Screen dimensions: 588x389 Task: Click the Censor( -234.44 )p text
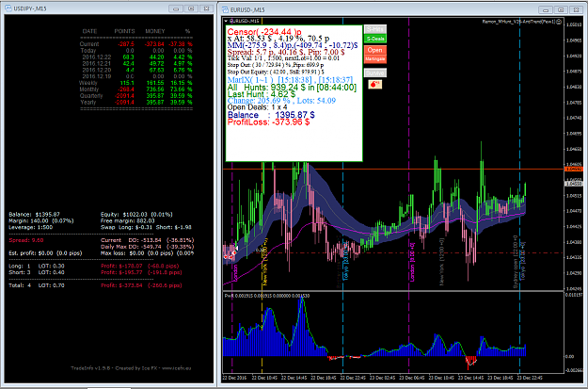[264, 32]
